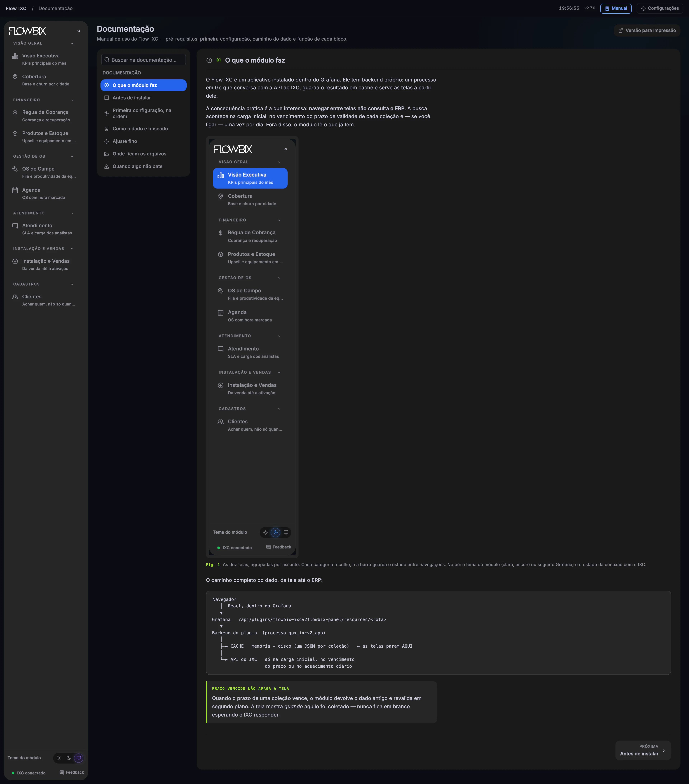Collapse the far-left sidebar with double chevron
Viewport: 689px width, 784px height.
[79, 31]
